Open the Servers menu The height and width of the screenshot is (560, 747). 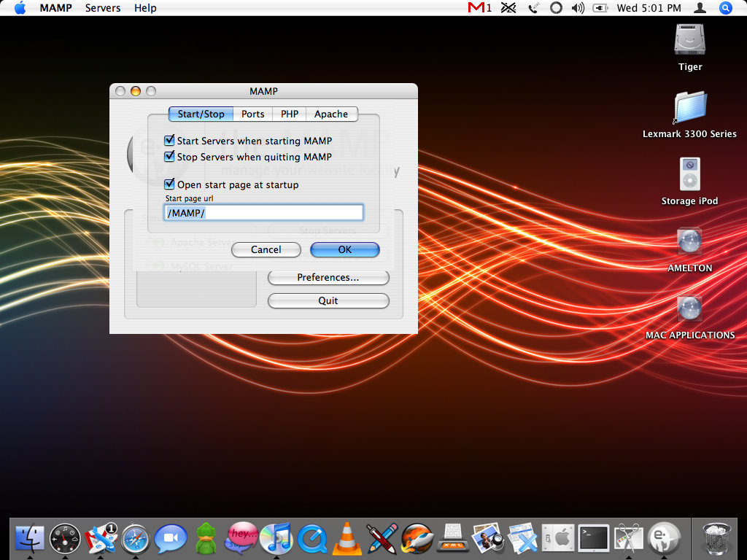pos(103,7)
